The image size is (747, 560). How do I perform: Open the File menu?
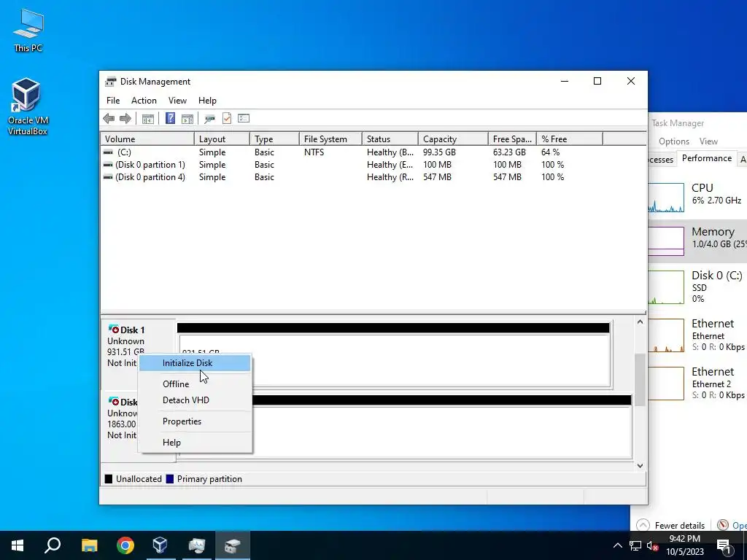113,101
